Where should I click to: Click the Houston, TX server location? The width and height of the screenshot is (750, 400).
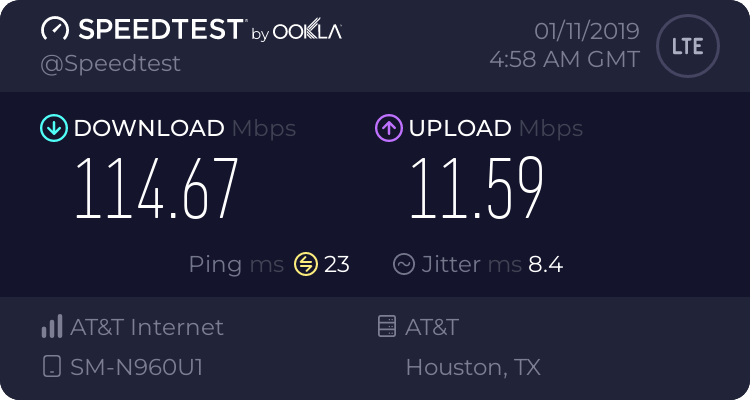pos(473,367)
